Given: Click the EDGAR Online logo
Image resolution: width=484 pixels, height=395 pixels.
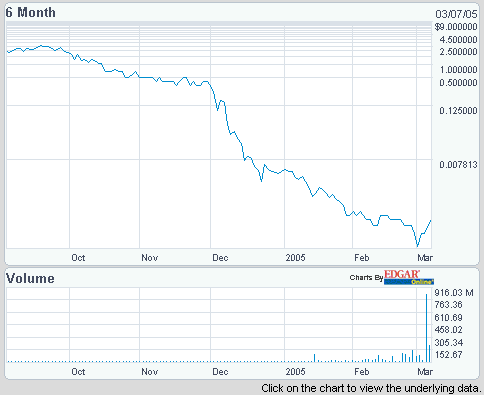Looking at the screenshot, I should coord(409,277).
